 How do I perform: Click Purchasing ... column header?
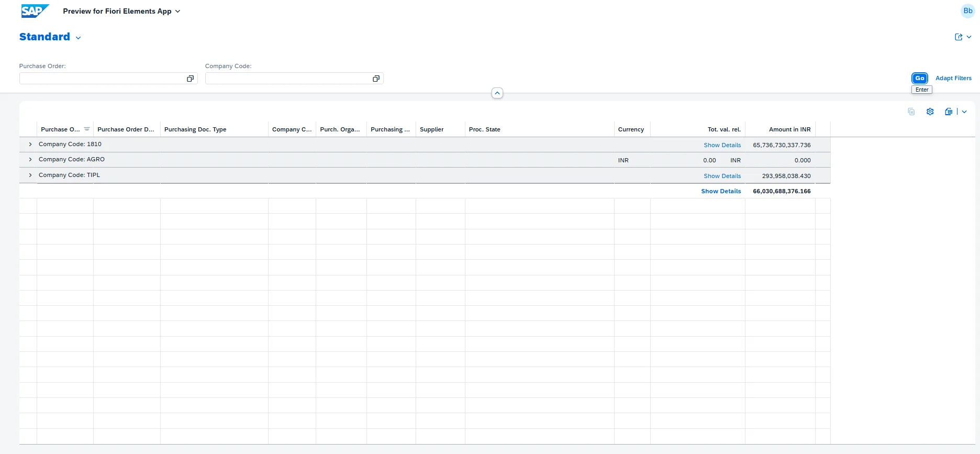tap(391, 129)
